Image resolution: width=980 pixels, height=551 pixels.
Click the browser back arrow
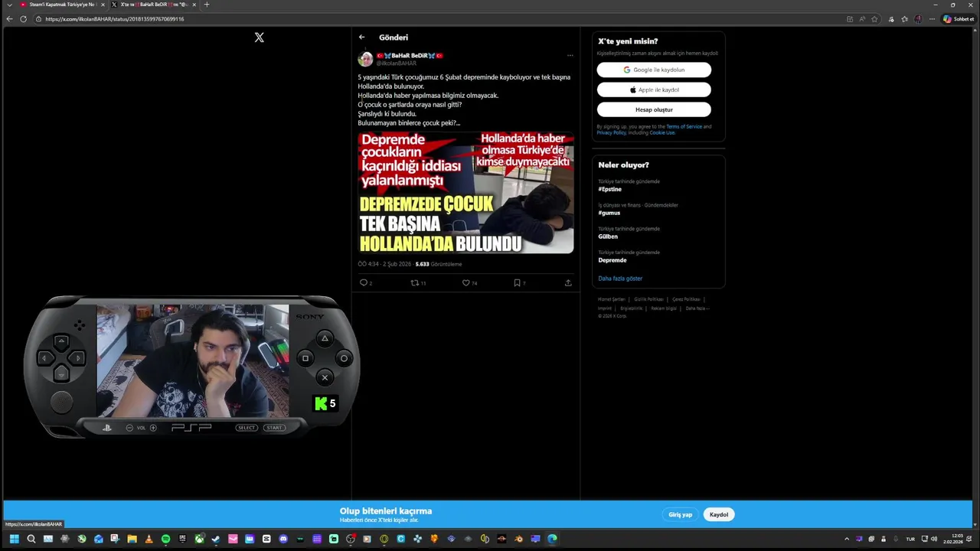click(9, 19)
